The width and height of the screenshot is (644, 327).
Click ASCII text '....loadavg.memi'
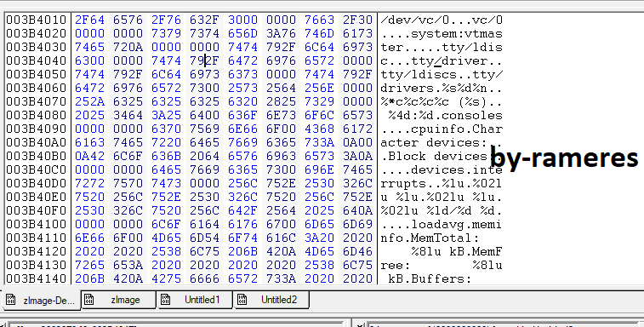click(x=442, y=224)
